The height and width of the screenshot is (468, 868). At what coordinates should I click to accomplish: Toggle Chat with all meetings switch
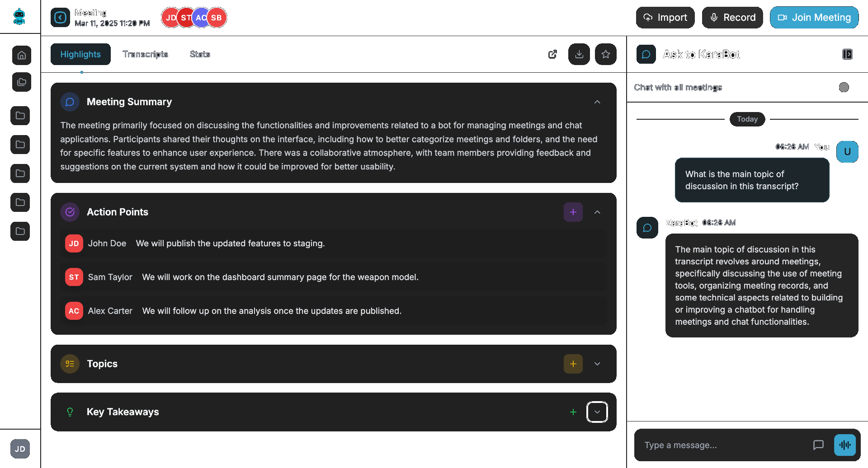[844, 87]
